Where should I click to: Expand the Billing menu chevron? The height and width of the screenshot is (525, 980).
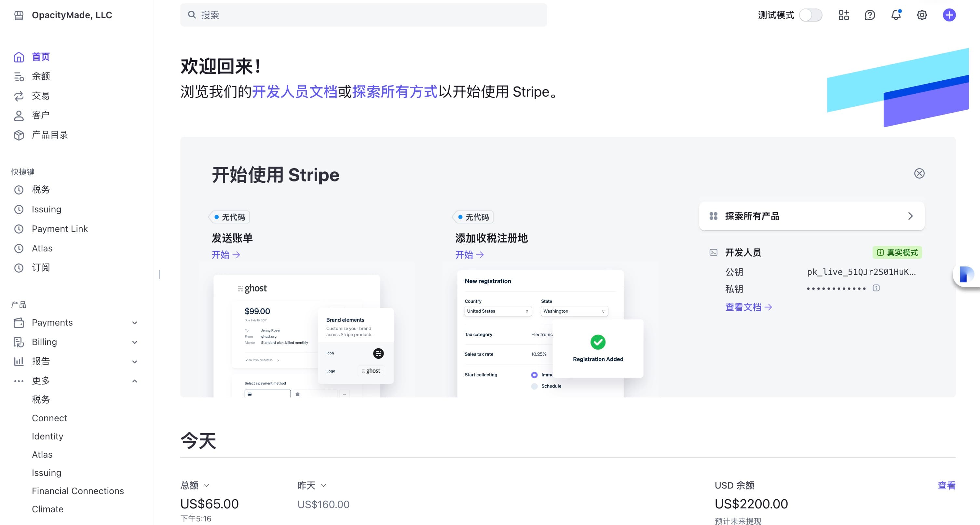(x=134, y=343)
